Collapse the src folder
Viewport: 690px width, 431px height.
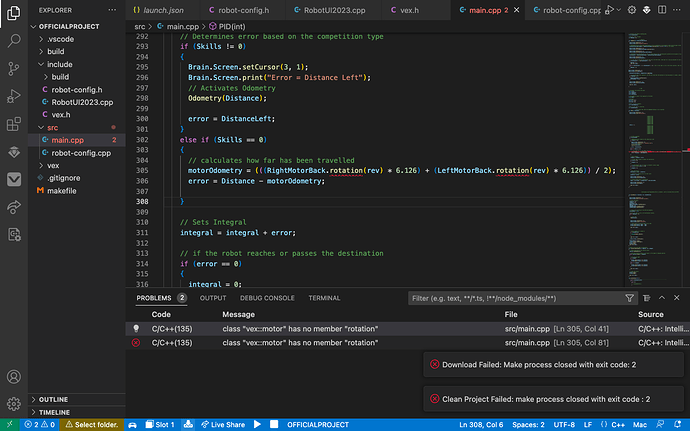point(77,128)
